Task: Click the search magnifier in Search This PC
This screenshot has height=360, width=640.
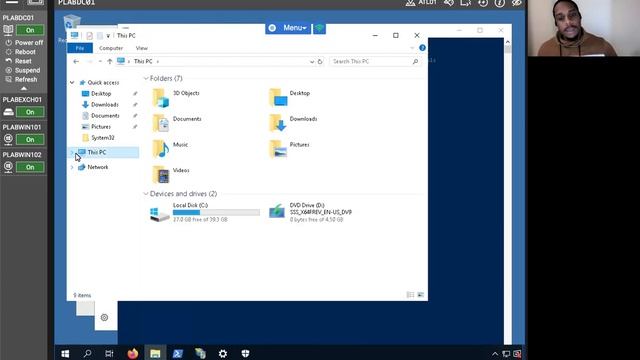Action: [x=415, y=61]
